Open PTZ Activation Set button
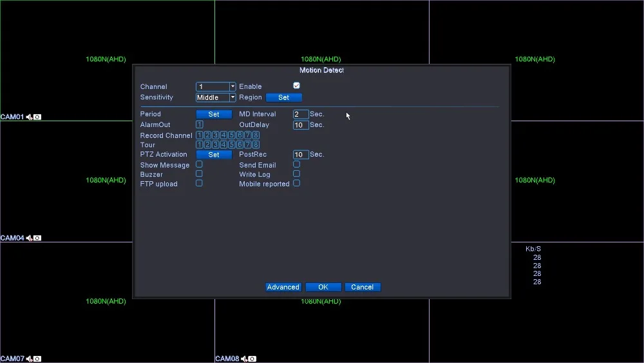Screen dimensions: 644x363 tap(214, 155)
